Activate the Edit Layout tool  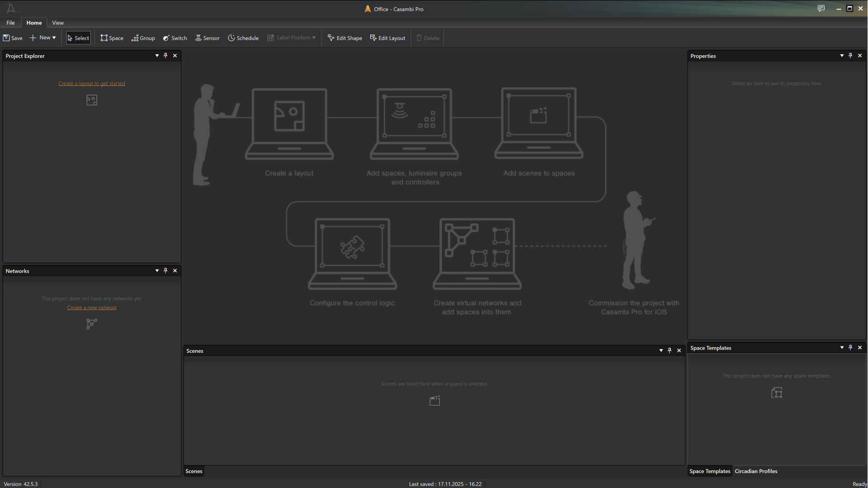click(x=387, y=38)
